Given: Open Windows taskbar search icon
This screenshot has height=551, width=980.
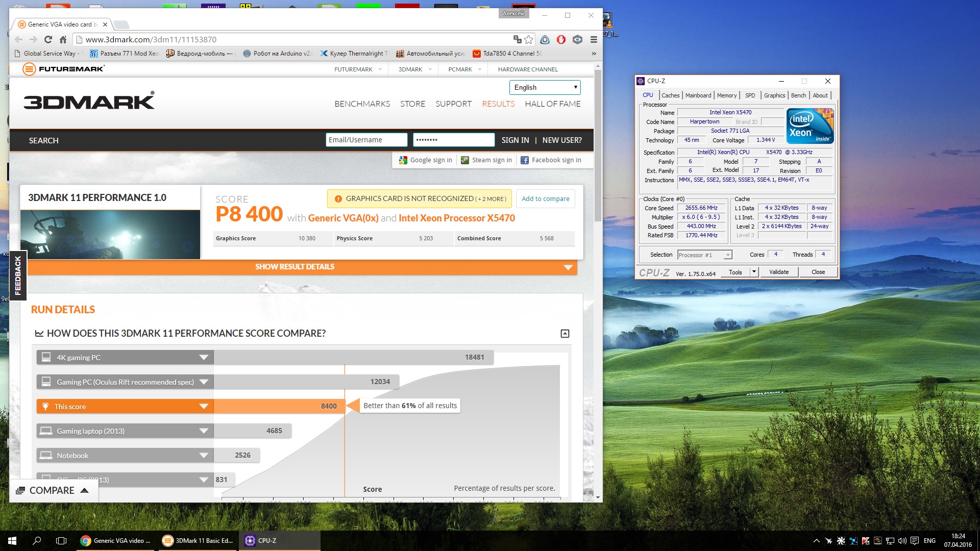Looking at the screenshot, I should click(x=37, y=541).
